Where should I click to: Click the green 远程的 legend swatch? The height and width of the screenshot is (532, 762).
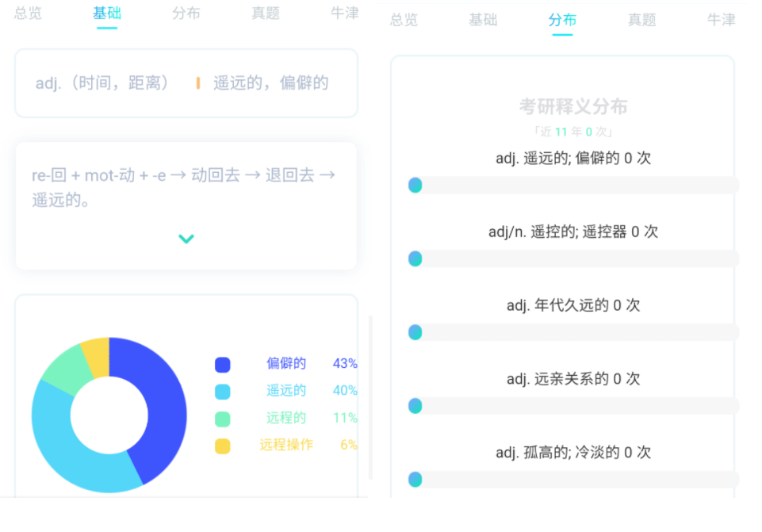coord(223,419)
